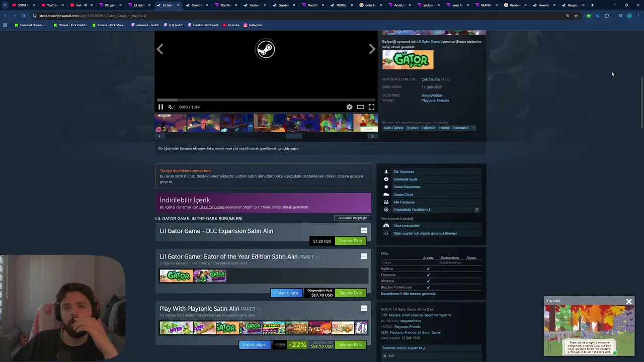Viewport: 644px width, 362px height.
Task: Click the giriş yapın login link
Action: pyautogui.click(x=291, y=148)
